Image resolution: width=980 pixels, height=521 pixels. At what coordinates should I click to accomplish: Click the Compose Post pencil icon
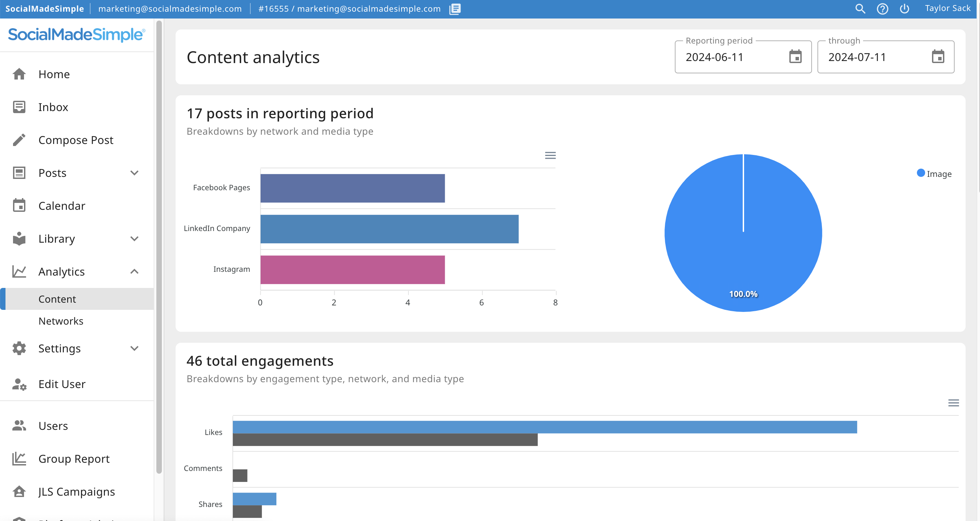click(19, 140)
